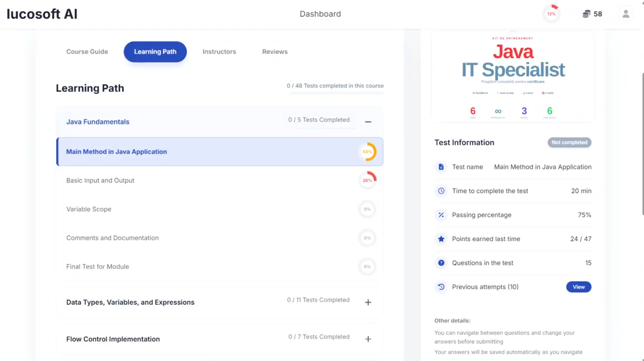Click the coins balance icon

[x=587, y=14]
